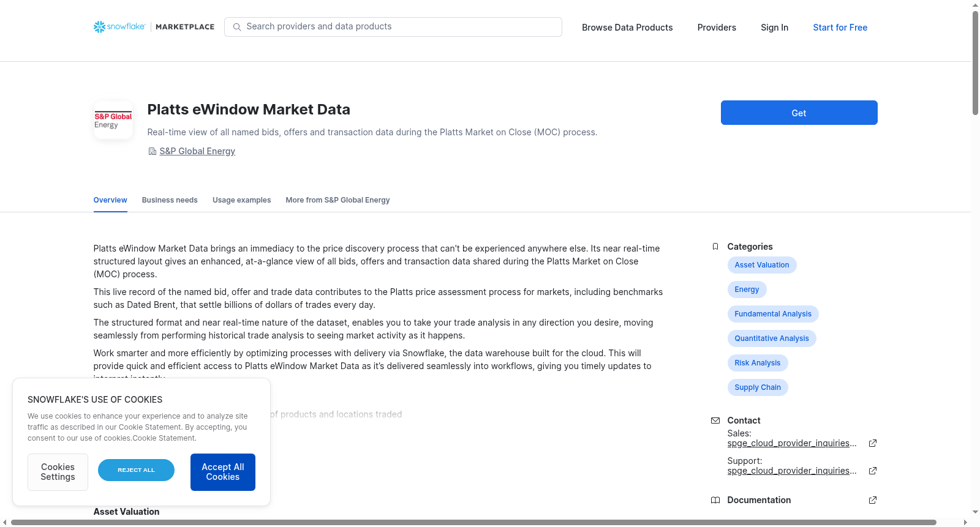The width and height of the screenshot is (980, 527).
Task: Open the Support email external link icon
Action: tap(873, 471)
